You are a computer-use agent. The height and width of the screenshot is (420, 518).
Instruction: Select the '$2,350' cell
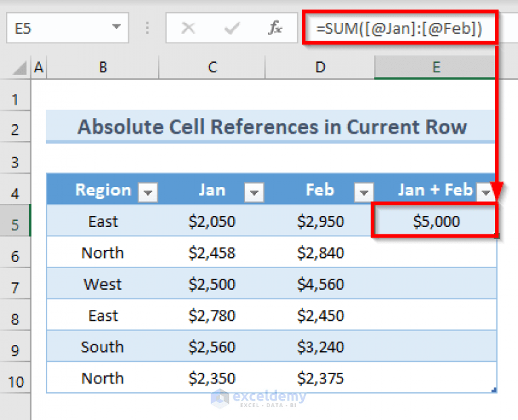click(212, 377)
